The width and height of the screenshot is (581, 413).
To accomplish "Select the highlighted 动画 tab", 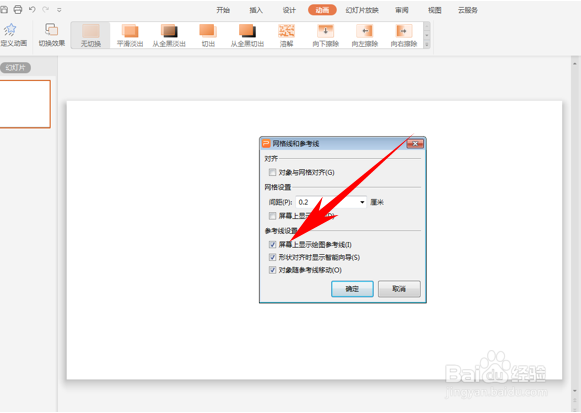I will point(322,10).
